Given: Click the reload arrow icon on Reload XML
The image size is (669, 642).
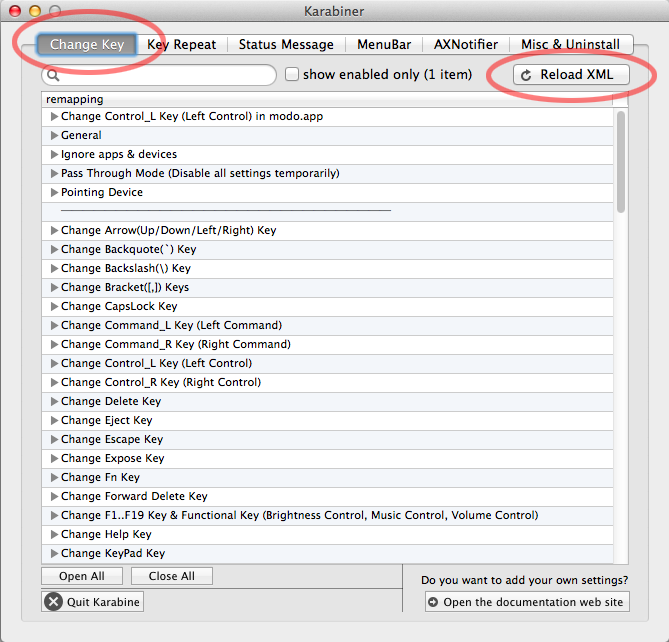Looking at the screenshot, I should [x=526, y=75].
